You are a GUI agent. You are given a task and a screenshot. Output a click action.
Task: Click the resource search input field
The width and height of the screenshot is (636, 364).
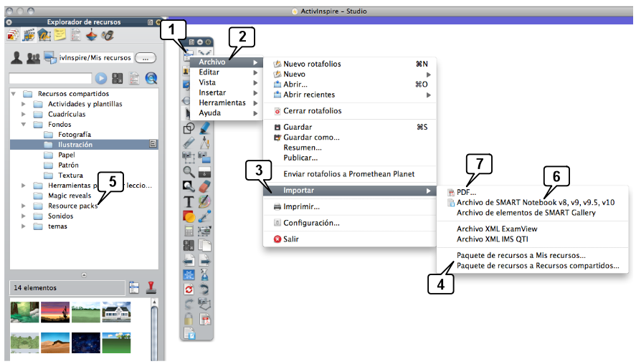click(x=50, y=78)
